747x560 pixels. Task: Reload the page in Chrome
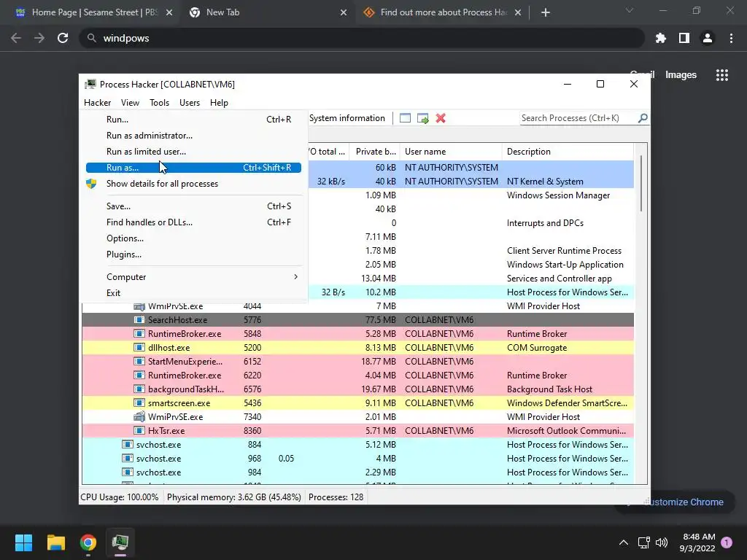(63, 38)
